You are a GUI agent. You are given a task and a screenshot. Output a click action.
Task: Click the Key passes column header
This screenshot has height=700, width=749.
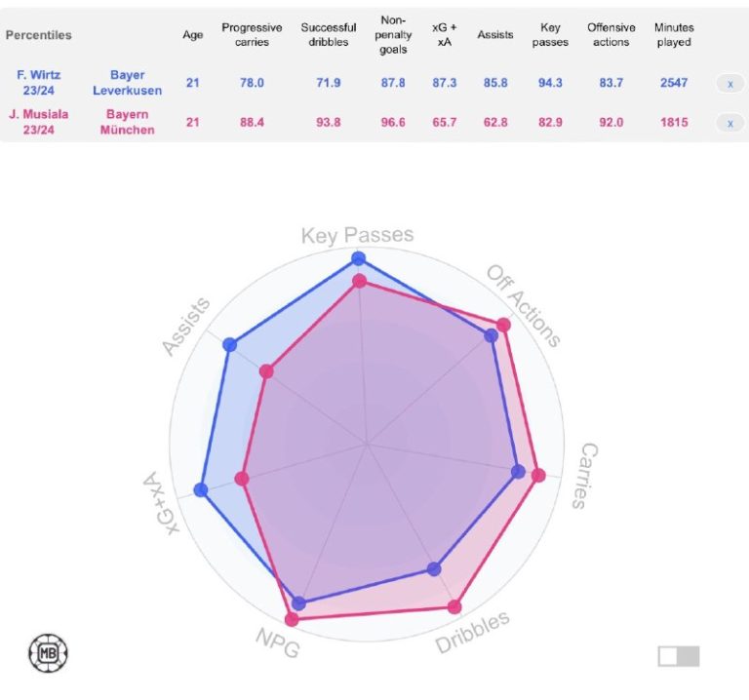tap(550, 35)
